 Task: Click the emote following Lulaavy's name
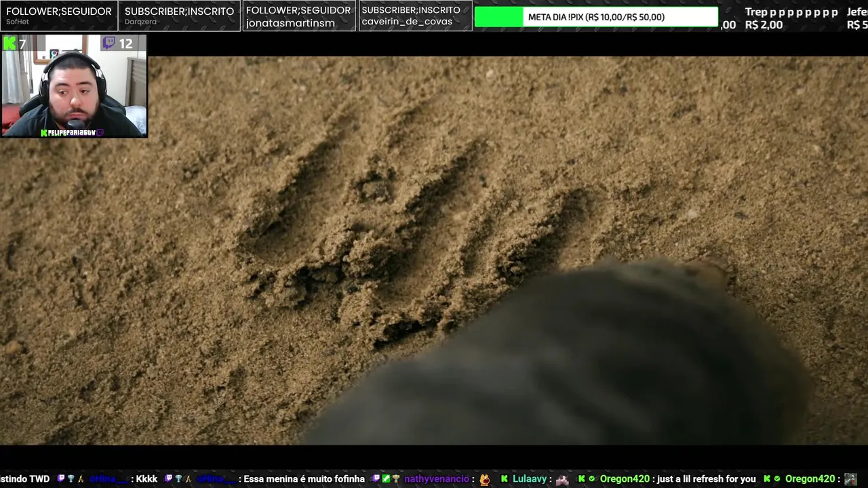[x=562, y=479]
